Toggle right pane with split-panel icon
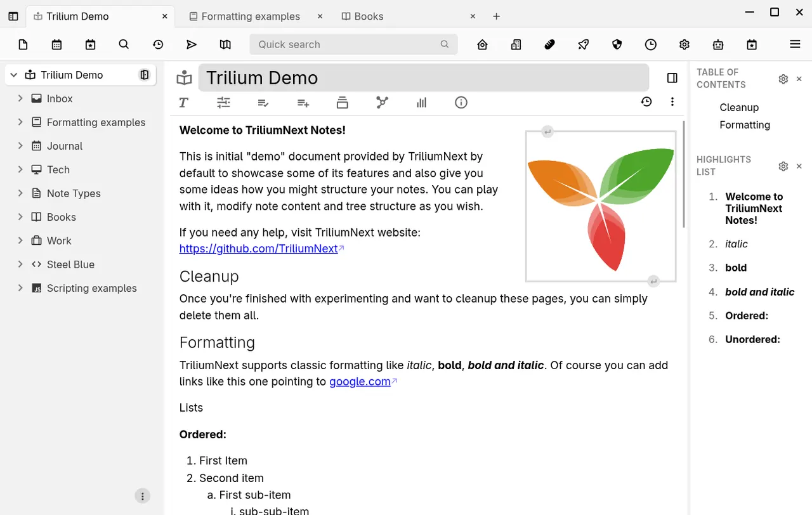The width and height of the screenshot is (812, 515). pyautogui.click(x=672, y=78)
